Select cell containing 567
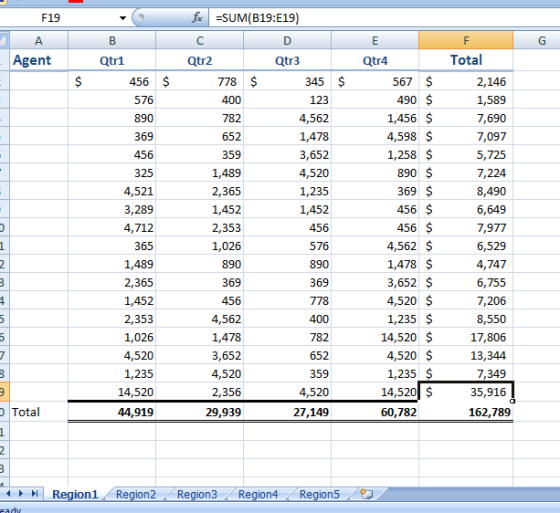This screenshot has height=513, width=560. pyautogui.click(x=375, y=81)
